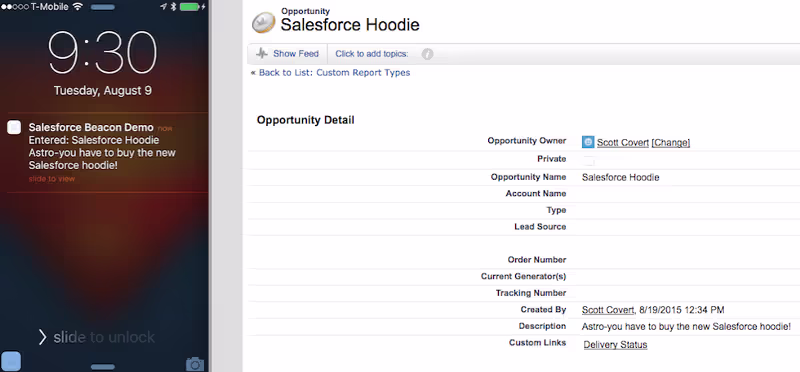Tap the slide to unlock text
This screenshot has width=800, height=372.
(x=104, y=337)
